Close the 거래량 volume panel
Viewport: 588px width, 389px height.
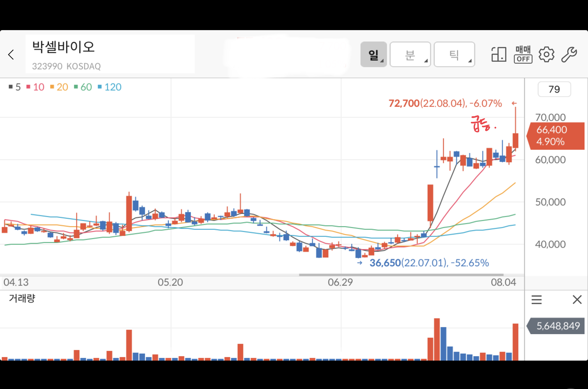coord(577,300)
